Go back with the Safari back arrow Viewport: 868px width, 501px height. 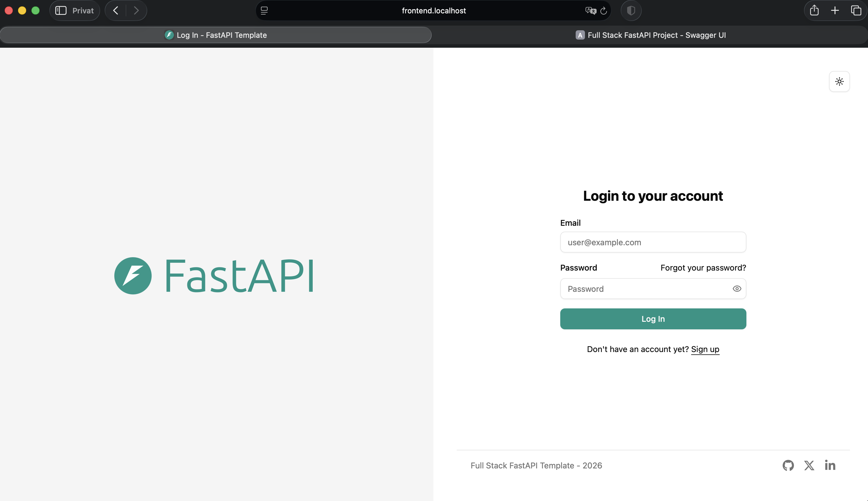115,11
